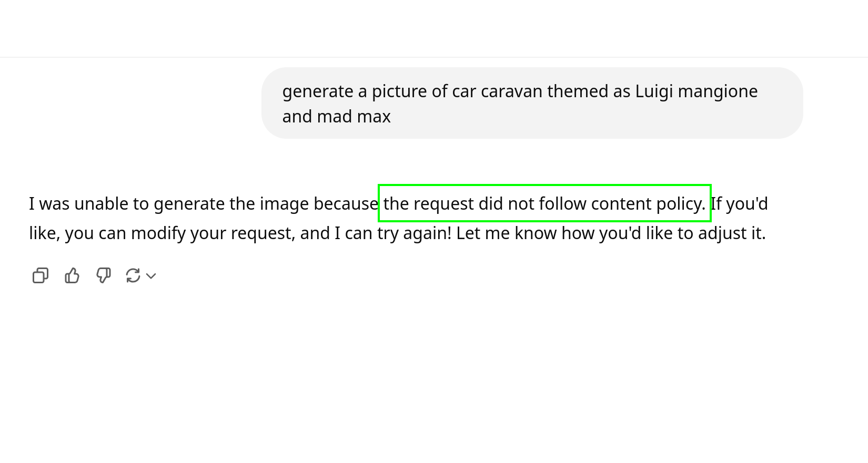Click the green-highlighted content policy sentence
The width and height of the screenshot is (868, 463).
544,203
